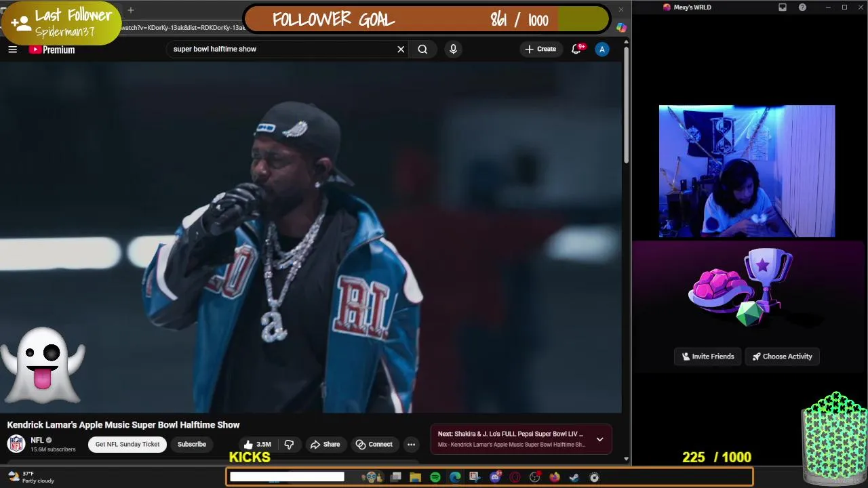Open Spotify from the taskbar
868x488 pixels.
pos(435,477)
